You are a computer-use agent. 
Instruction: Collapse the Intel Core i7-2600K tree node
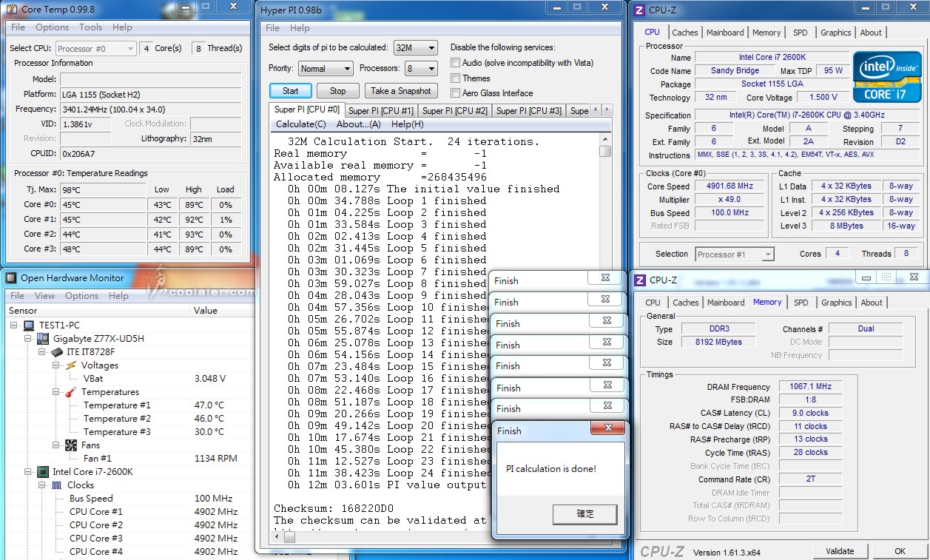point(29,472)
